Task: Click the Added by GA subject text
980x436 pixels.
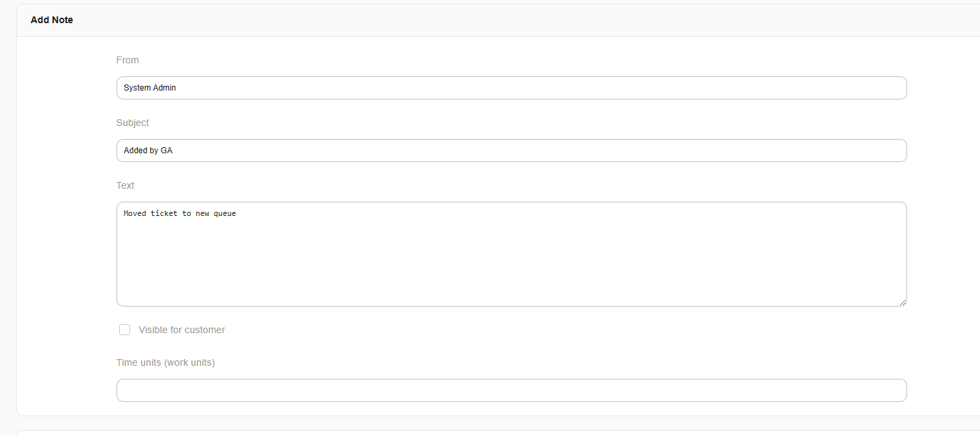Action: [x=148, y=151]
